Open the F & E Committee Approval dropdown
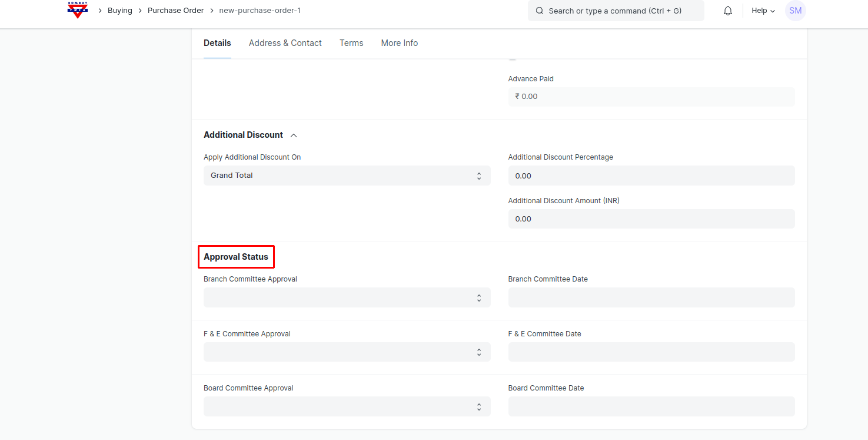 click(x=347, y=352)
